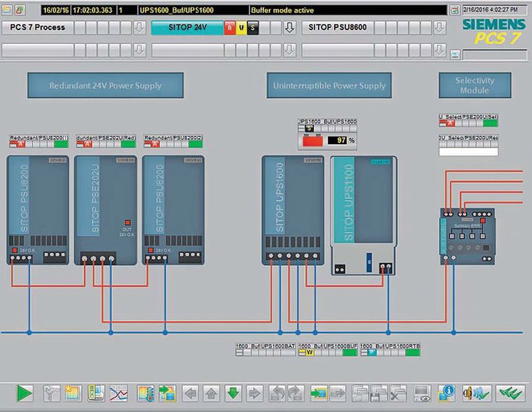Click the SITOP UPS1100 battery module image
This screenshot has height=412, width=532.
click(x=364, y=216)
